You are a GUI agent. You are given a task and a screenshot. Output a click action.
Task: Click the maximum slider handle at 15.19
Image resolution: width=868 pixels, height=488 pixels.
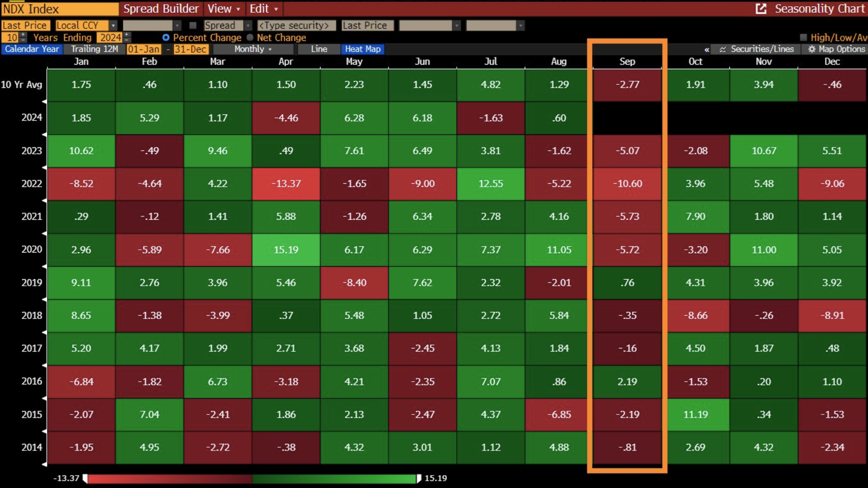pos(419,478)
